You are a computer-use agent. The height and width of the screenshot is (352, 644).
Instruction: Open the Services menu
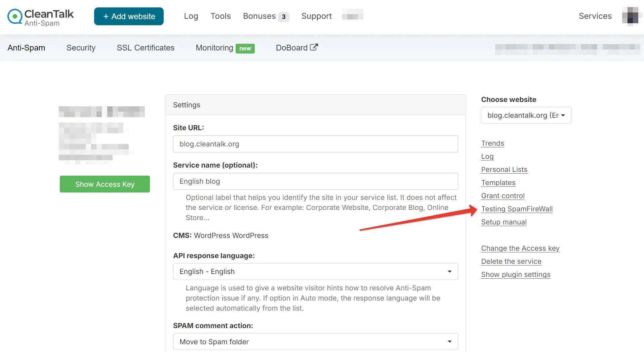[x=595, y=16]
